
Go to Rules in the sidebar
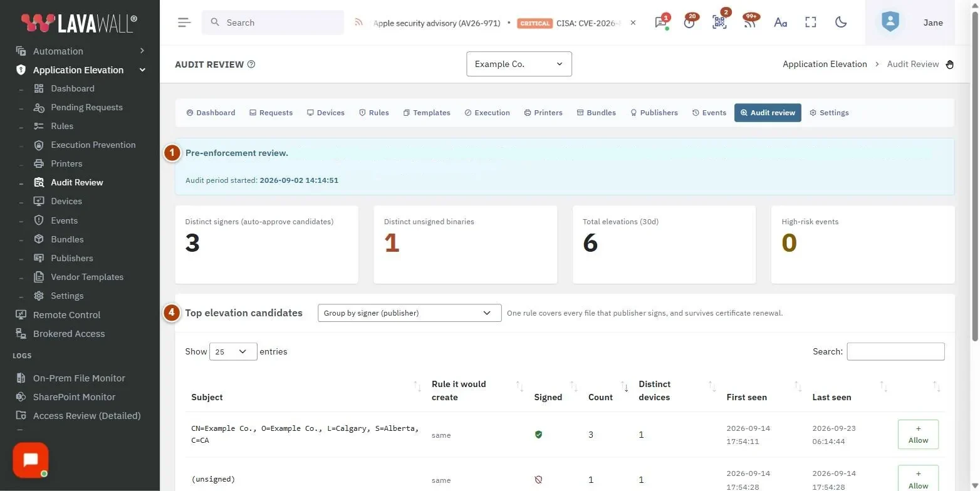coord(62,126)
